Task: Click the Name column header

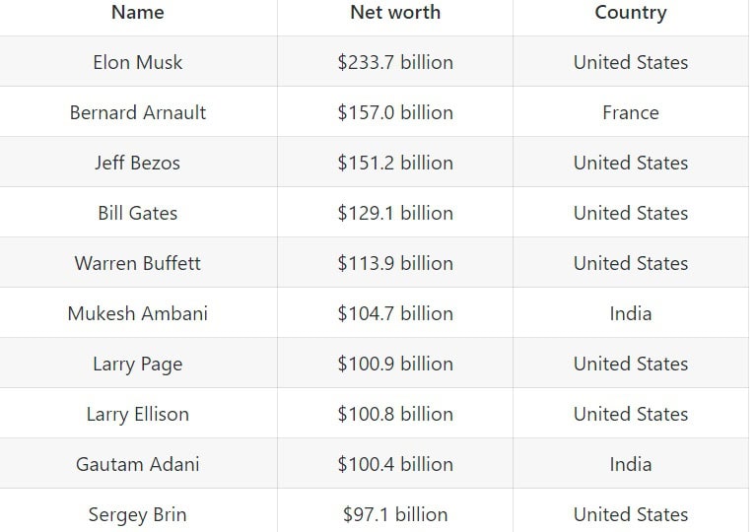Action: pos(138,13)
